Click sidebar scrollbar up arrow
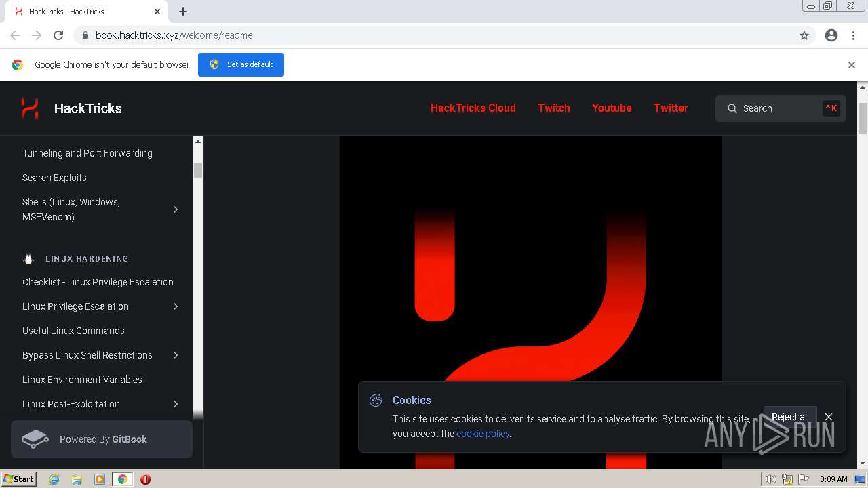Screen dimensions: 868x488 tap(198, 142)
